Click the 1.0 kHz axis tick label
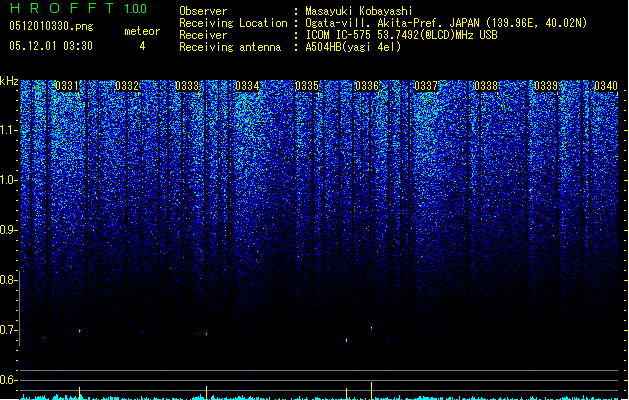This screenshot has width=629, height=400. click(8, 180)
